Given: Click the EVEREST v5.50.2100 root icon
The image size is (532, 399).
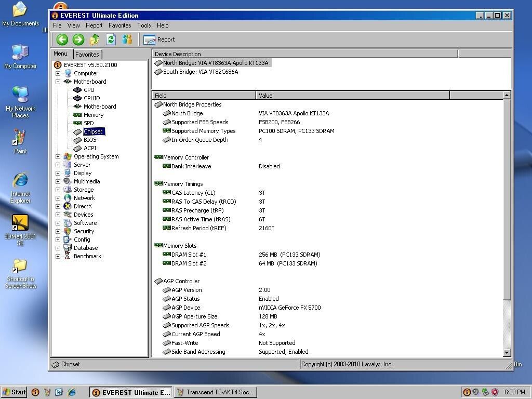Looking at the screenshot, I should pyautogui.click(x=58, y=65).
